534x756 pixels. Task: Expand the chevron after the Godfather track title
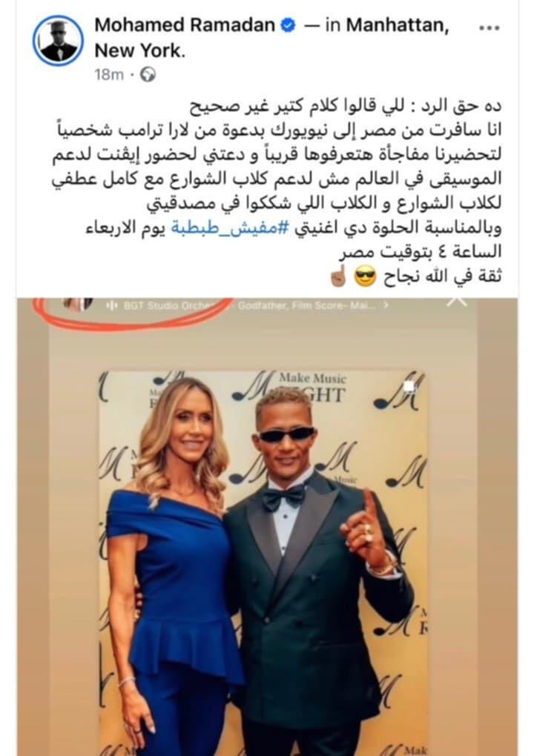pyautogui.click(x=386, y=305)
